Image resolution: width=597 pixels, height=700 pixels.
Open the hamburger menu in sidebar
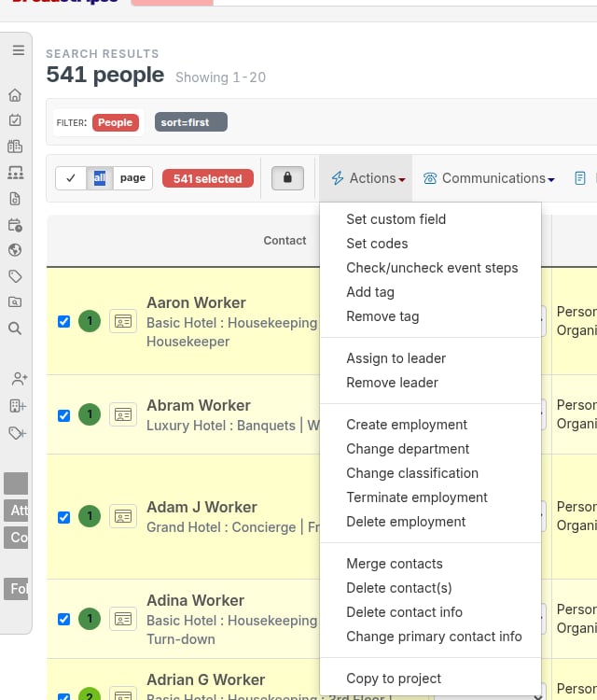19,50
